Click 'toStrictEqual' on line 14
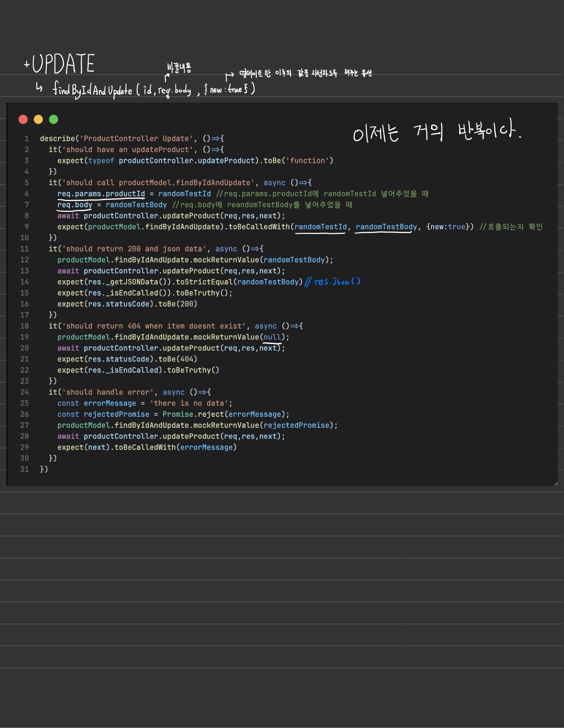Viewport: 564px width, 728px height. [204, 282]
